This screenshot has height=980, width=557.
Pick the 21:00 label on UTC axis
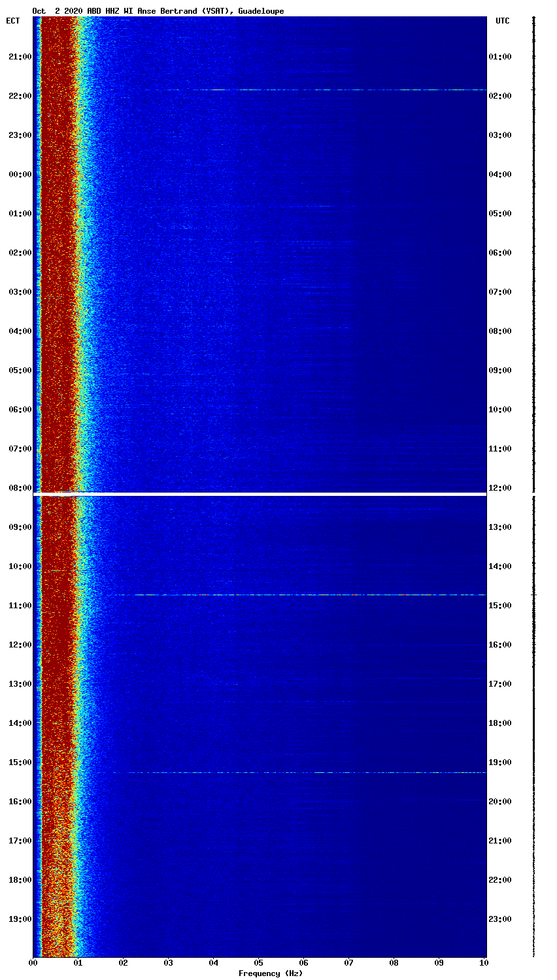coord(500,841)
